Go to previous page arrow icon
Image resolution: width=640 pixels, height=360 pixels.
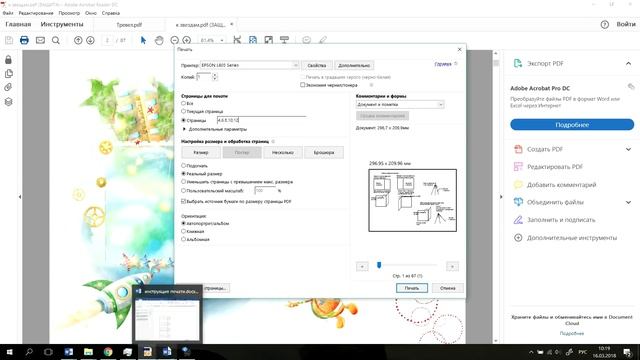click(x=78, y=40)
